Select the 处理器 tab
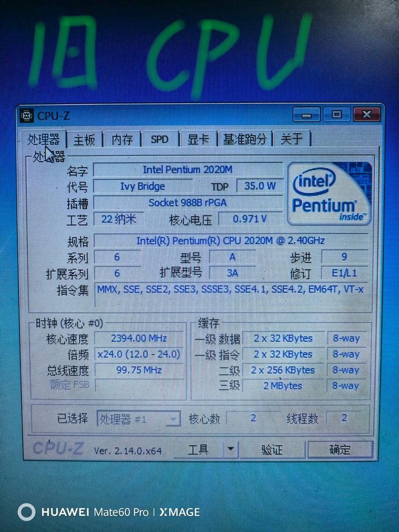The height and width of the screenshot is (532, 399). (x=44, y=140)
